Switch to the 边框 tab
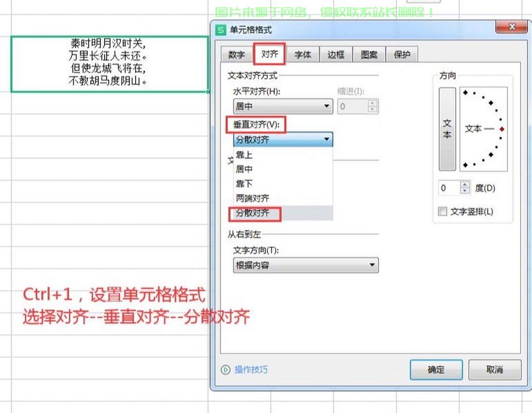532x413 pixels. click(x=335, y=55)
